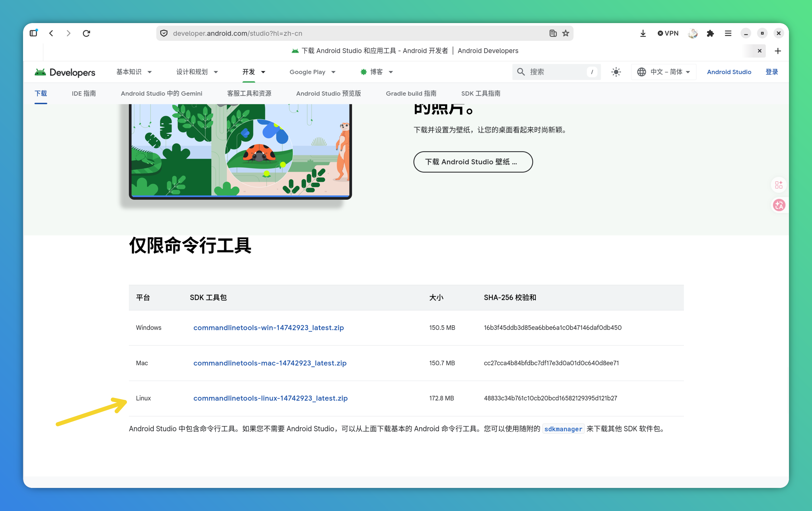Open the SDK 工具指南 tab
The height and width of the screenshot is (511, 812).
tap(480, 94)
